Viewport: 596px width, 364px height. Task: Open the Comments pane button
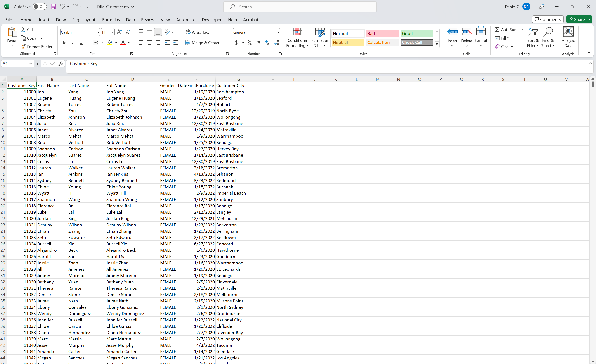pos(548,19)
